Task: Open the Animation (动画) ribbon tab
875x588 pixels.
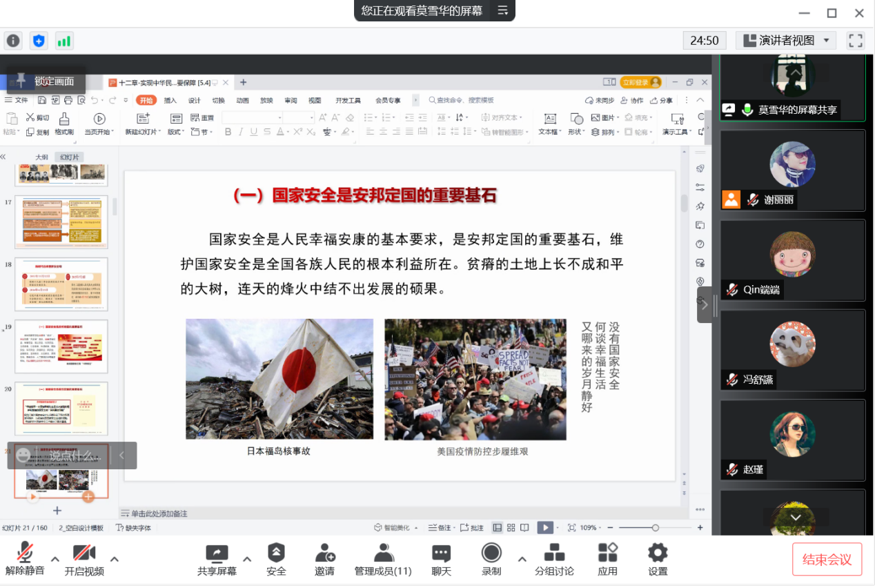Action: point(243,101)
